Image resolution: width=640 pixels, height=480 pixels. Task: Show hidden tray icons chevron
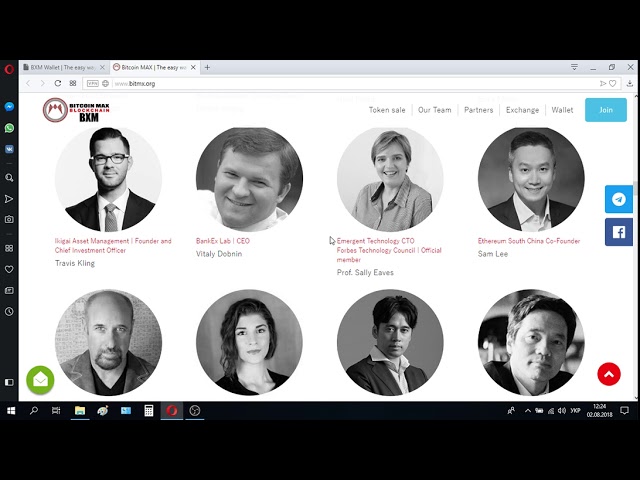(528, 411)
